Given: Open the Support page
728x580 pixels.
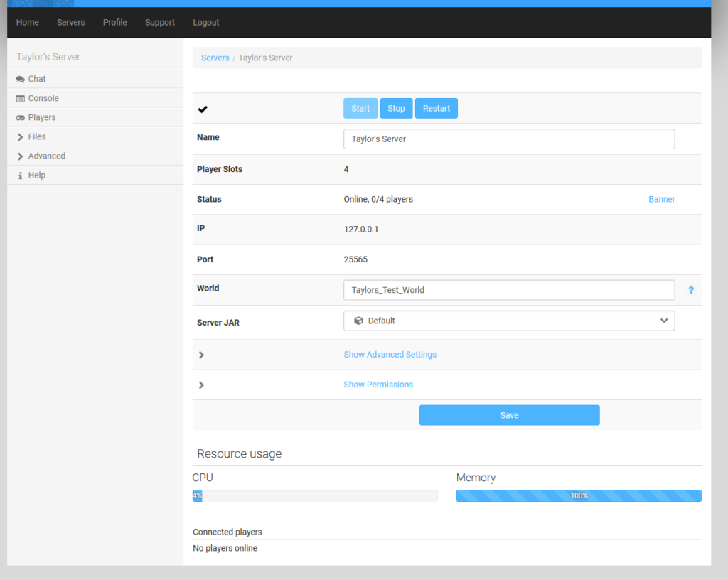Looking at the screenshot, I should (159, 22).
